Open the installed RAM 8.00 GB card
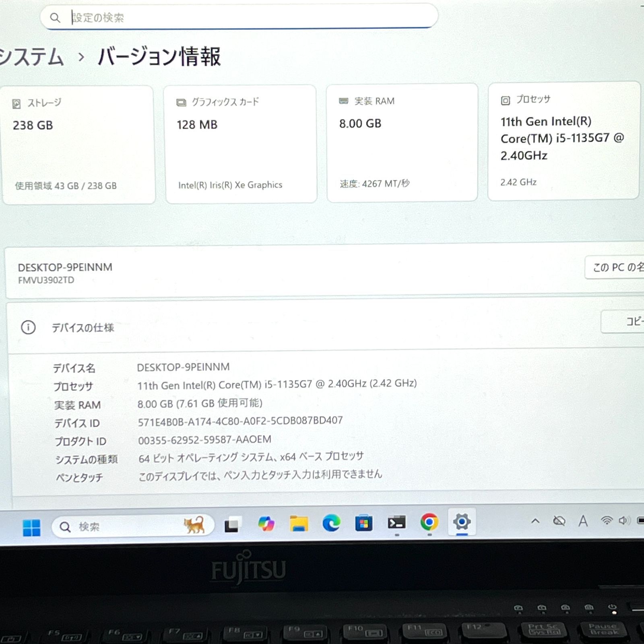Viewport: 644px width, 644px height. click(x=402, y=142)
